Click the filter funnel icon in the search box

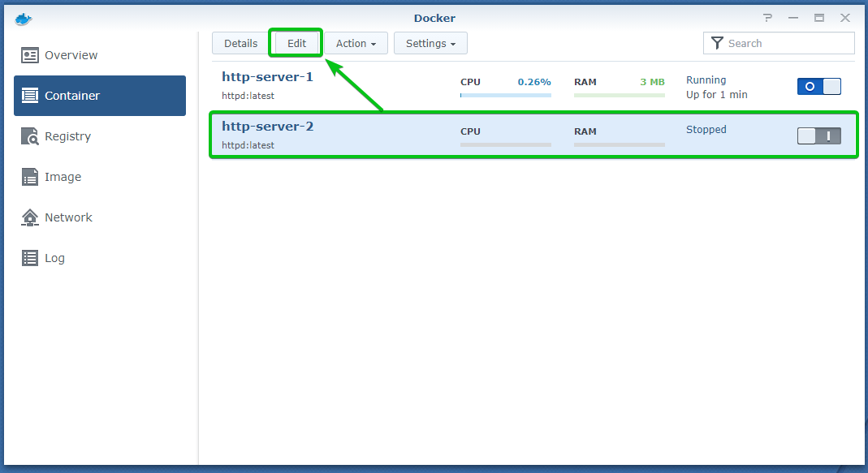(x=717, y=43)
